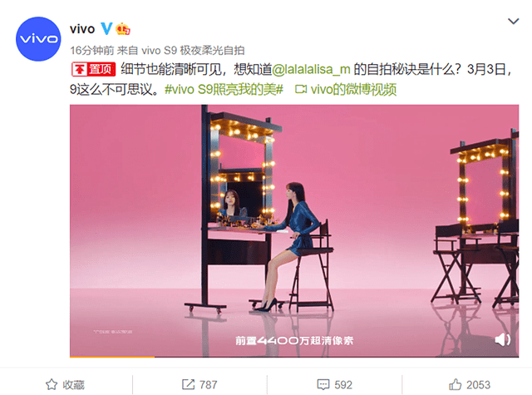Click the star favorite icon
Screen dimensions: 532x395
52,384
